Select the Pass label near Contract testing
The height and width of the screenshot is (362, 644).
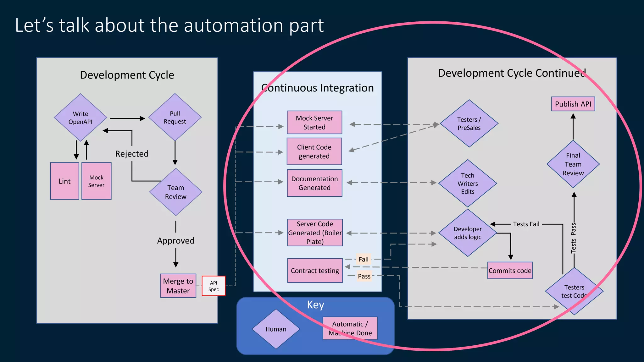364,276
